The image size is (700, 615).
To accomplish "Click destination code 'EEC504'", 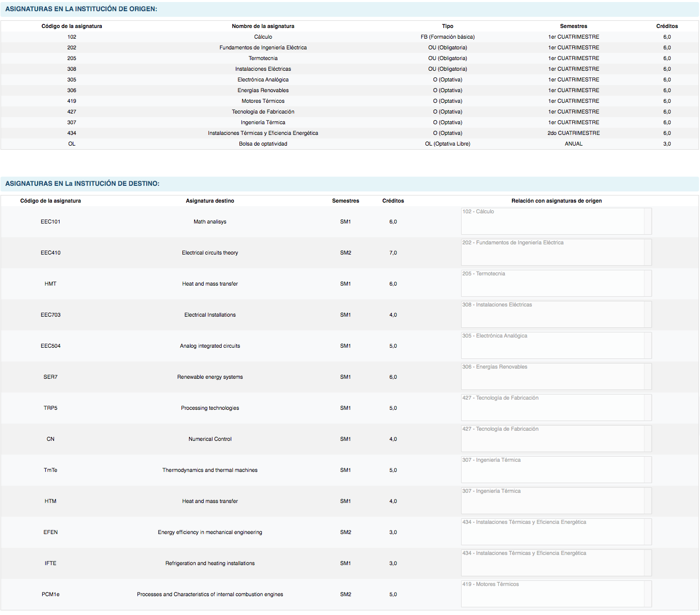I will tap(50, 346).
